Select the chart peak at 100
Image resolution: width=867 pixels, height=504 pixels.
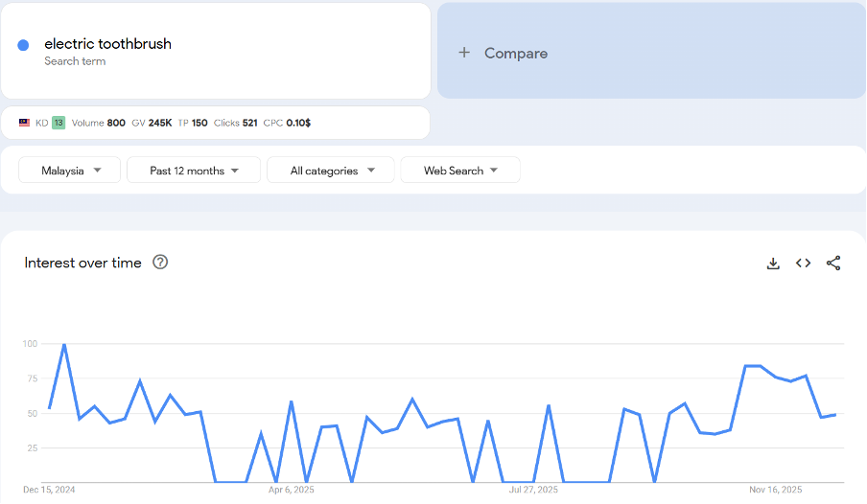64,344
